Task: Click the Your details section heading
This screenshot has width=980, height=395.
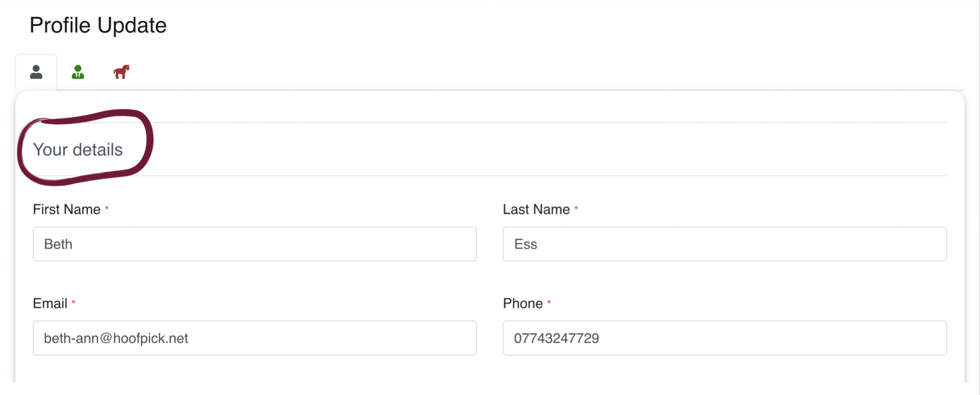Action: point(78,150)
